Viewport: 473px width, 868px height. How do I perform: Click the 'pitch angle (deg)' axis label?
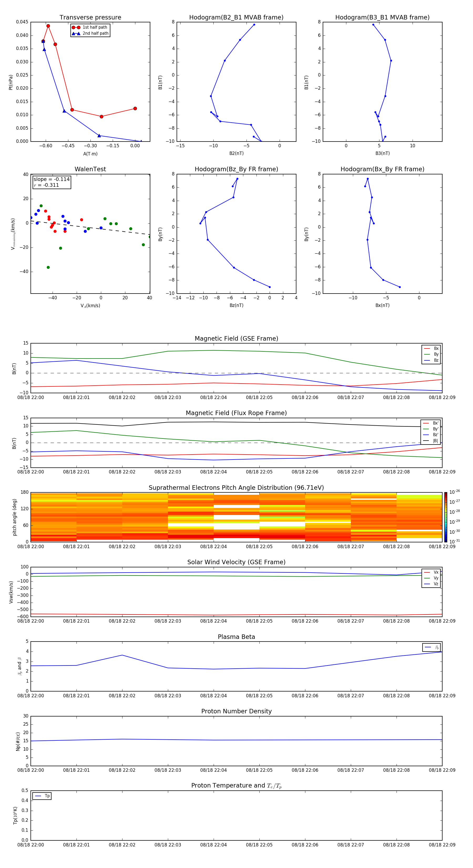(15, 517)
